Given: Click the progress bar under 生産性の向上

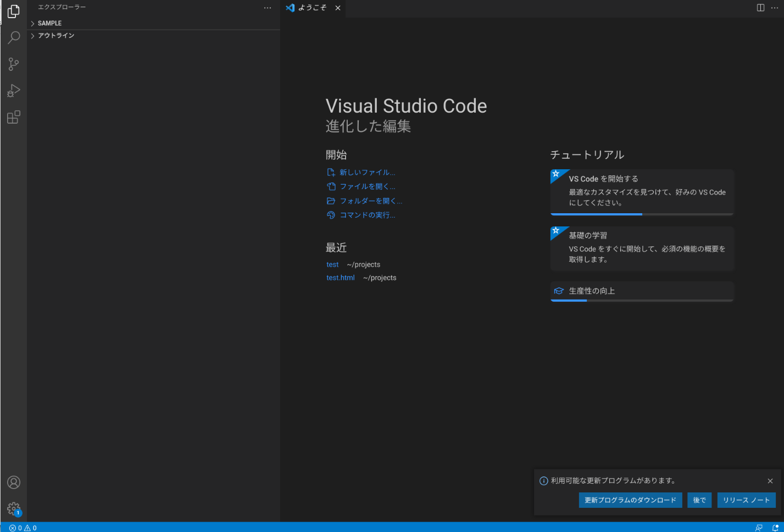Looking at the screenshot, I should tap(642, 301).
